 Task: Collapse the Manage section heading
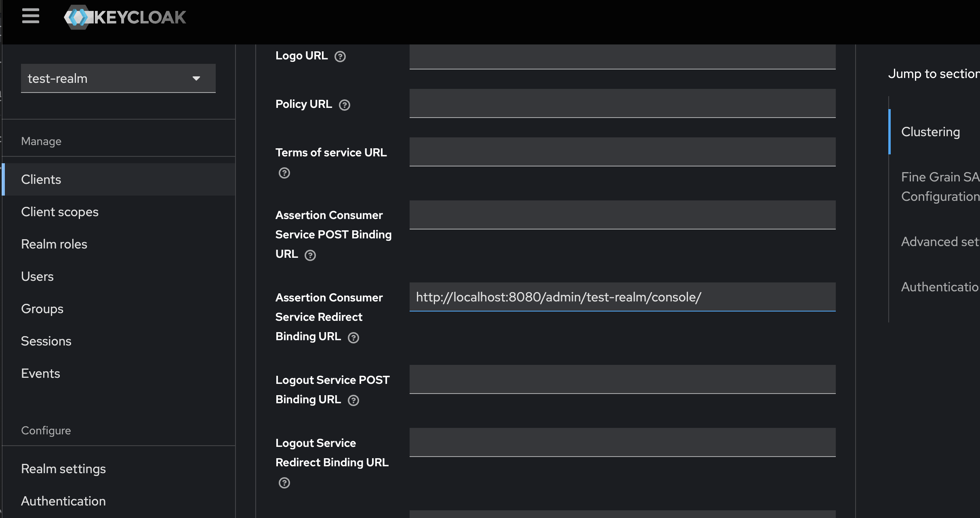(x=41, y=141)
